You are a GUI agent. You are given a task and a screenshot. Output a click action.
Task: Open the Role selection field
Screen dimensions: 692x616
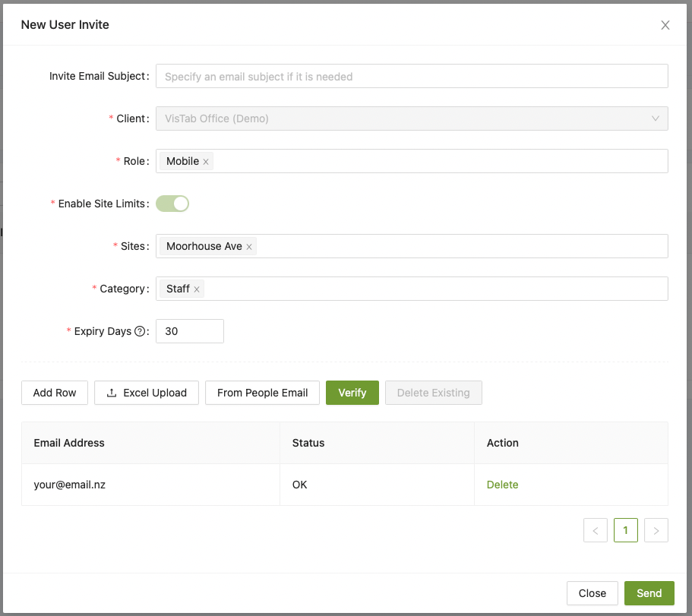pos(441,161)
